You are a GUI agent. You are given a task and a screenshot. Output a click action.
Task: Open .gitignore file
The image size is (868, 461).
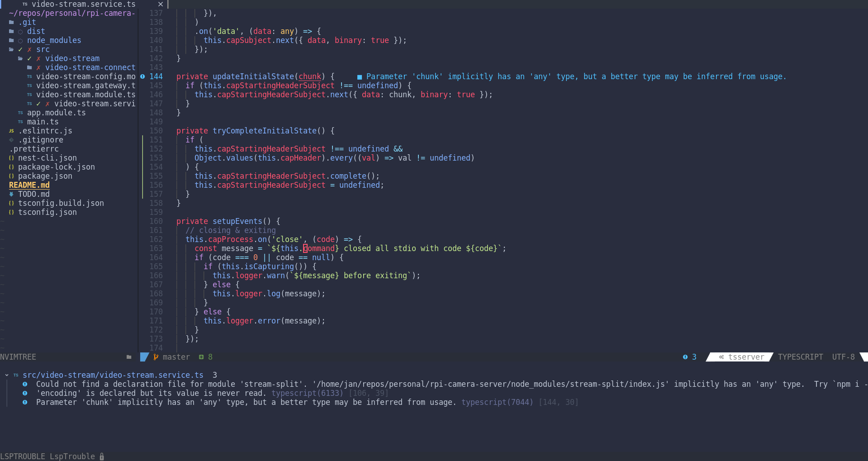[x=41, y=140]
